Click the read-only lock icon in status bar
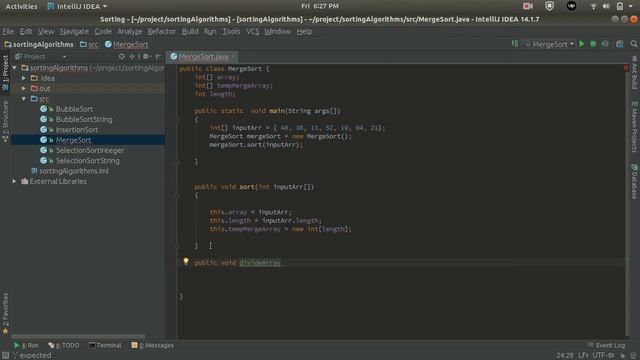 (623, 356)
